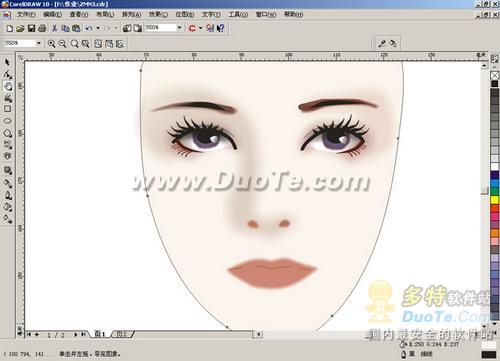
Task: Open the 位图(B) Bitmaps menu
Action: click(185, 14)
